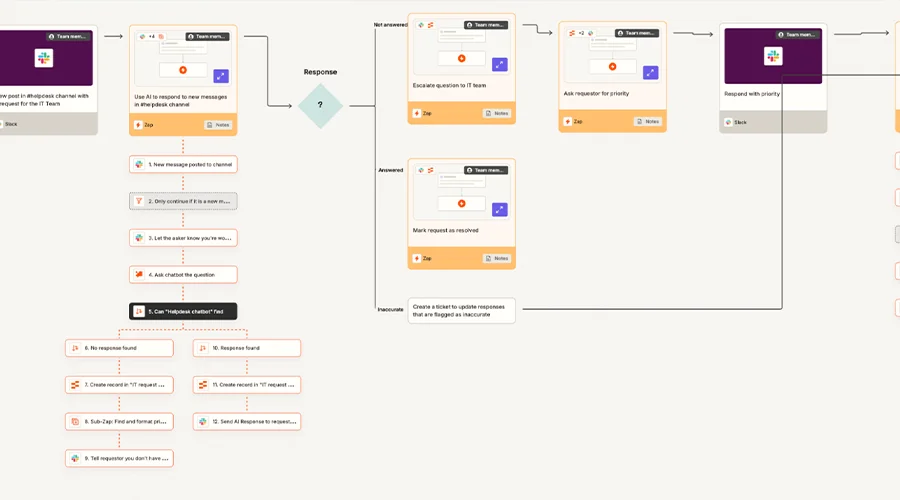
Task: Select step '10. Response found'
Action: [x=247, y=348]
